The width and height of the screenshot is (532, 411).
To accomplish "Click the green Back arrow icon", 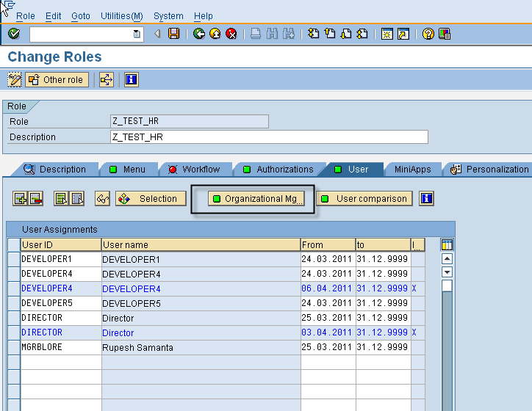I will tap(199, 34).
